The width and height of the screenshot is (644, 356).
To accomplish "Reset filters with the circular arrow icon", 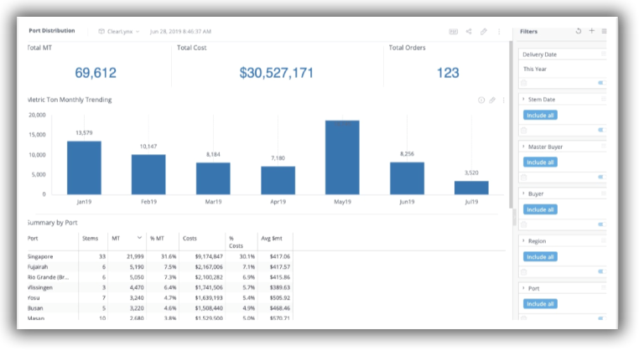I will (x=579, y=31).
